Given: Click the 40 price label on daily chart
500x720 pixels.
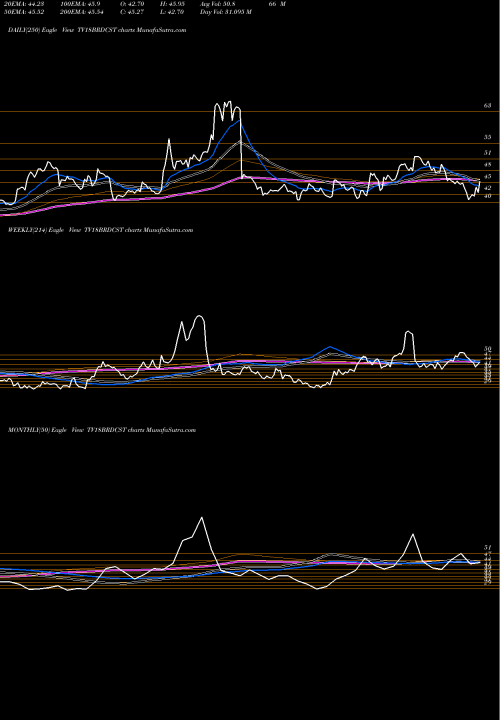Looking at the screenshot, I should (x=488, y=196).
